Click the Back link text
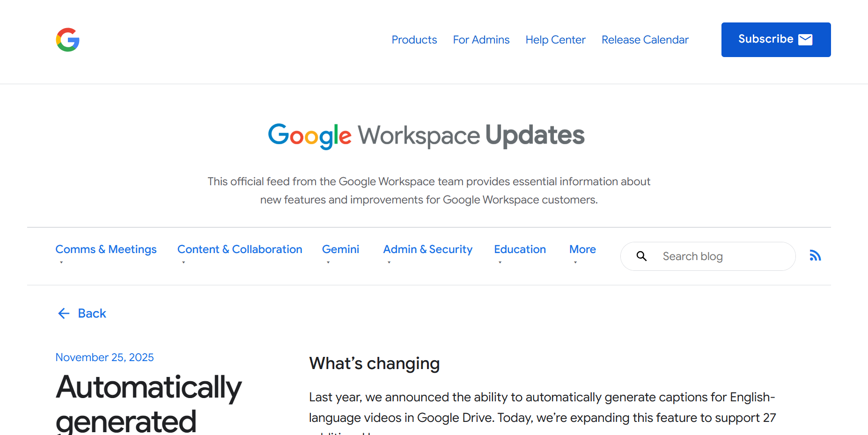The width and height of the screenshot is (868, 435). click(x=92, y=313)
